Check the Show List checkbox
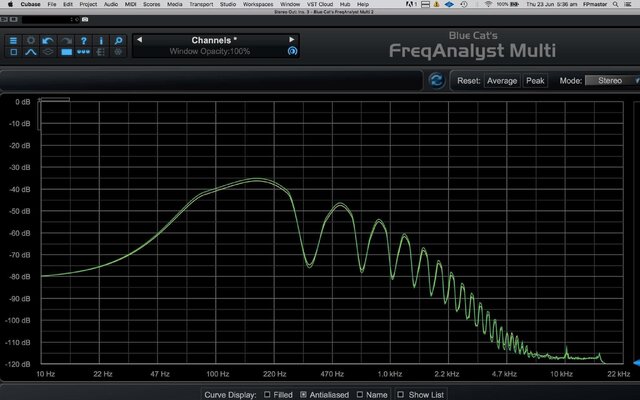This screenshot has width=640, height=400. (400, 394)
